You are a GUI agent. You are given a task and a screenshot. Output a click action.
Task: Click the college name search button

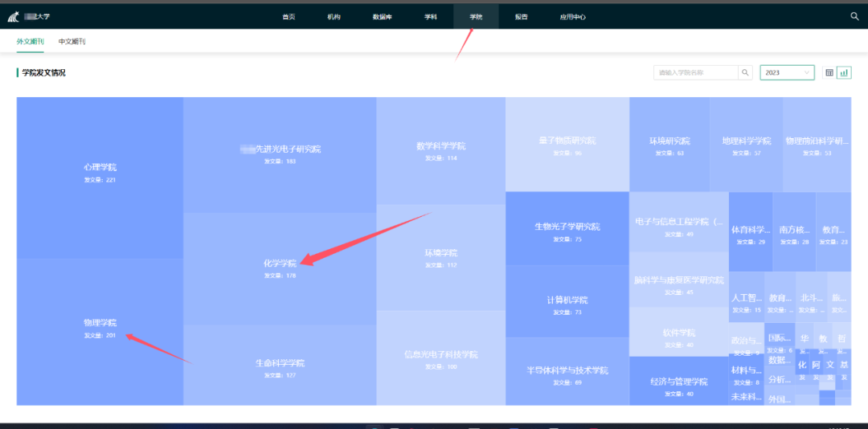point(746,72)
